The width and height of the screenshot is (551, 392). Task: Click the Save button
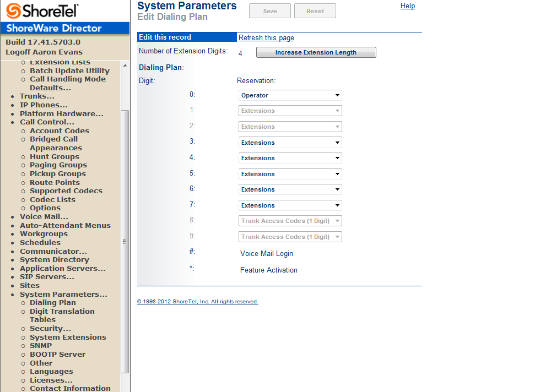pos(270,11)
